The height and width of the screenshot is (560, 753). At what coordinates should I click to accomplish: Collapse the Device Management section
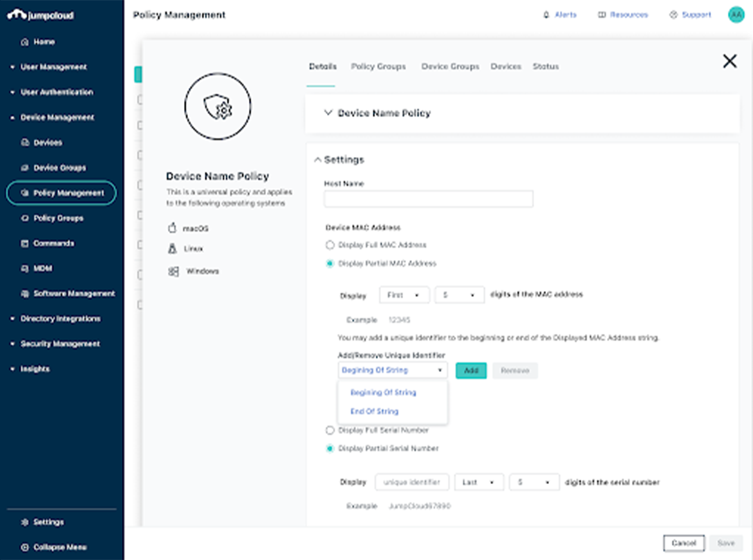tap(12, 118)
